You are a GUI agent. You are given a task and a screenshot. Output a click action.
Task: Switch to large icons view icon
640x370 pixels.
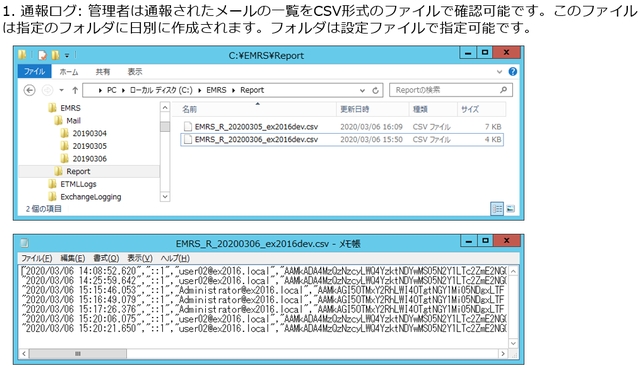pyautogui.click(x=510, y=209)
